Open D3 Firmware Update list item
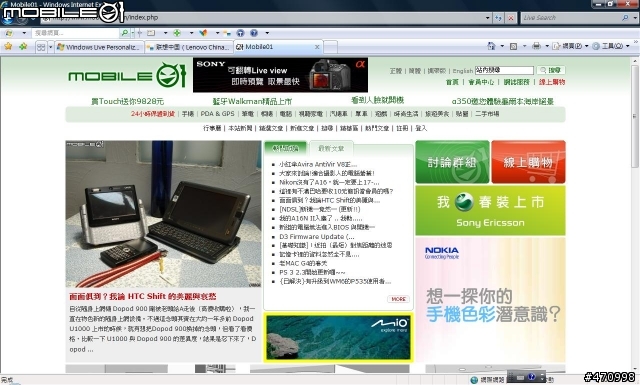 click(317, 236)
